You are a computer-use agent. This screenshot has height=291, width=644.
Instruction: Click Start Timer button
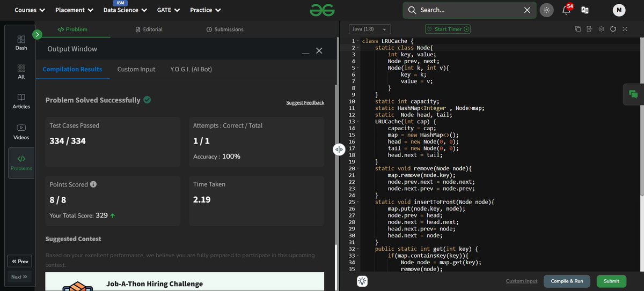448,29
